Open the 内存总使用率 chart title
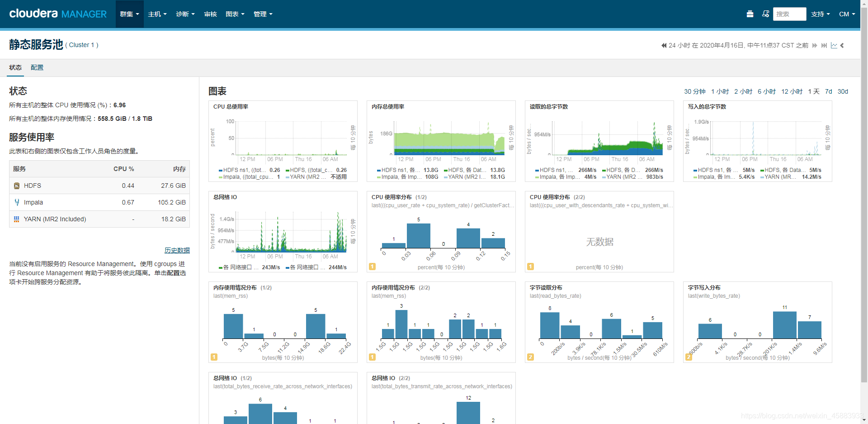This screenshot has height=424, width=868. pos(388,107)
